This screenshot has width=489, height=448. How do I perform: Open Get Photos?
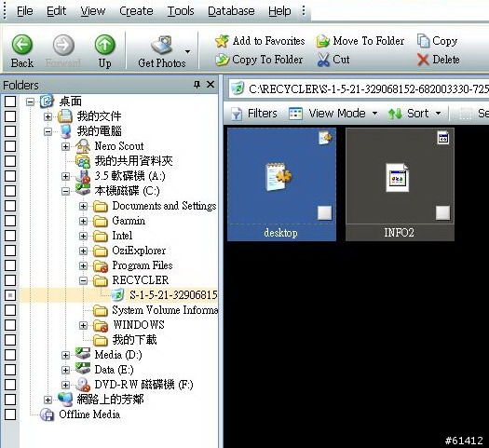(x=161, y=52)
